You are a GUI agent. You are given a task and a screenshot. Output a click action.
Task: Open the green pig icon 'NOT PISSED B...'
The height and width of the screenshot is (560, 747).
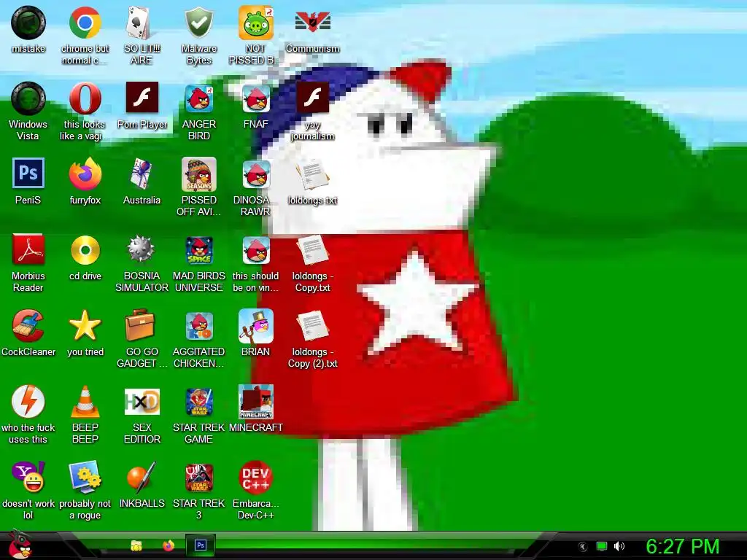click(256, 23)
